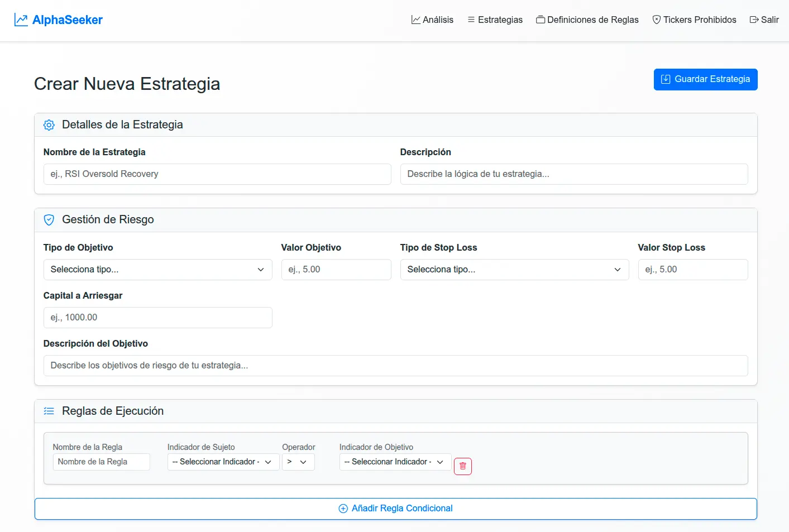Open the Tipo de Stop Loss dropdown
This screenshot has height=532, width=789.
point(515,270)
